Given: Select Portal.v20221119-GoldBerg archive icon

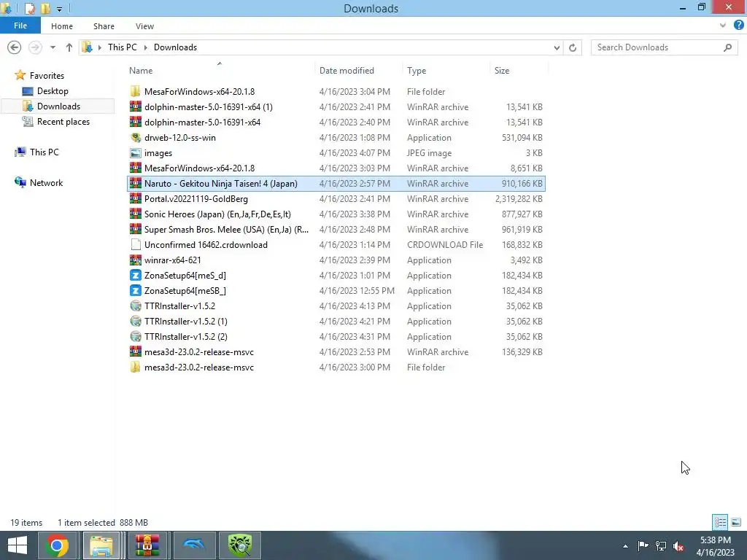Looking at the screenshot, I should tap(135, 198).
